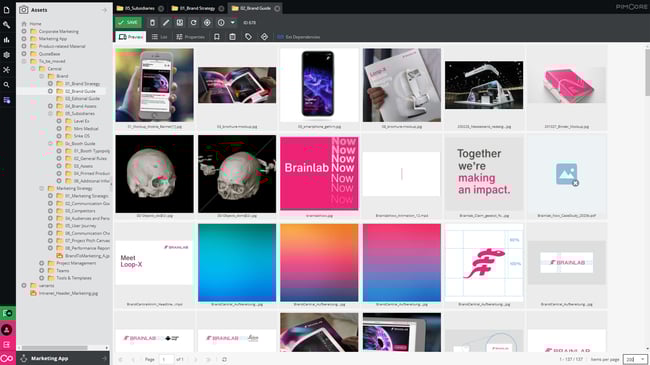Click the Page number input field
The height and width of the screenshot is (365, 650).
point(166,359)
